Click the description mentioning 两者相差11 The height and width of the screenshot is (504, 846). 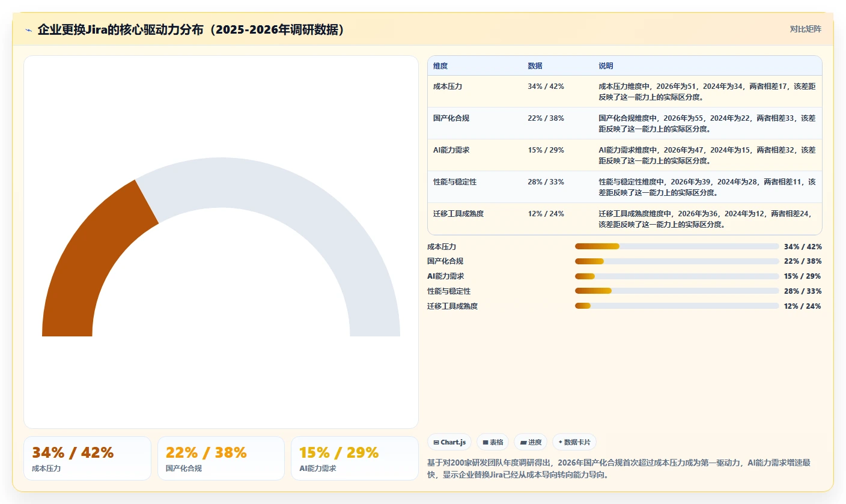(x=707, y=187)
